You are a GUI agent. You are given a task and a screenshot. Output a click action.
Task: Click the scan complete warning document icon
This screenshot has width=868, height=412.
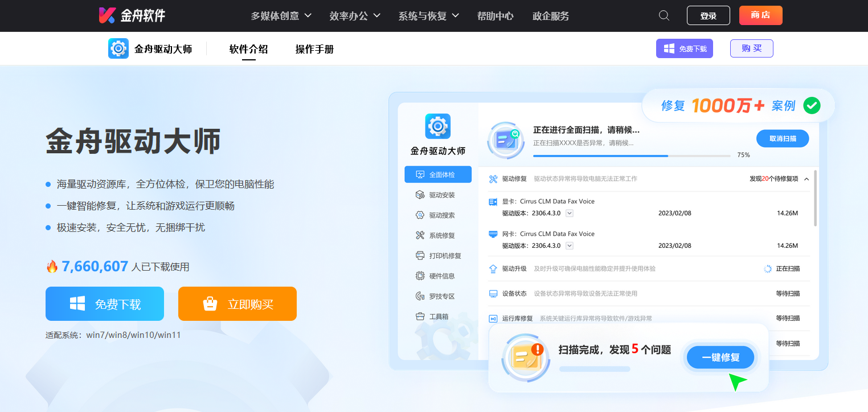pos(525,357)
